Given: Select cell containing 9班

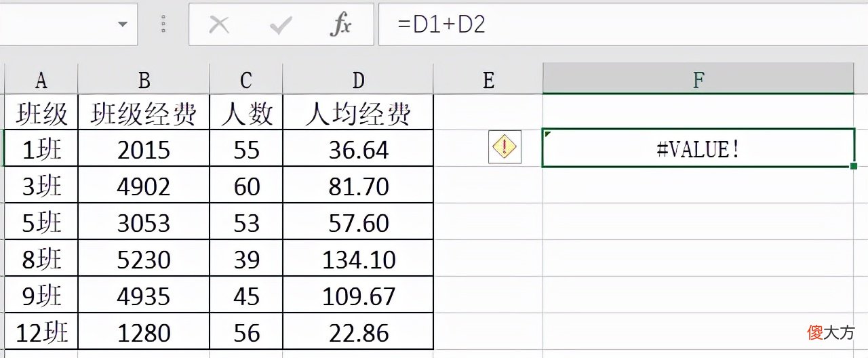Looking at the screenshot, I should click(41, 295).
